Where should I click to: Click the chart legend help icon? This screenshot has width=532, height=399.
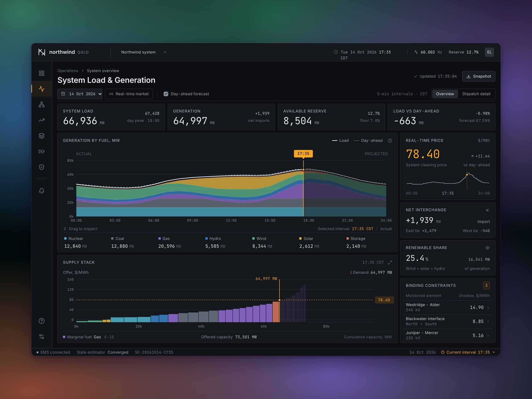(x=390, y=141)
